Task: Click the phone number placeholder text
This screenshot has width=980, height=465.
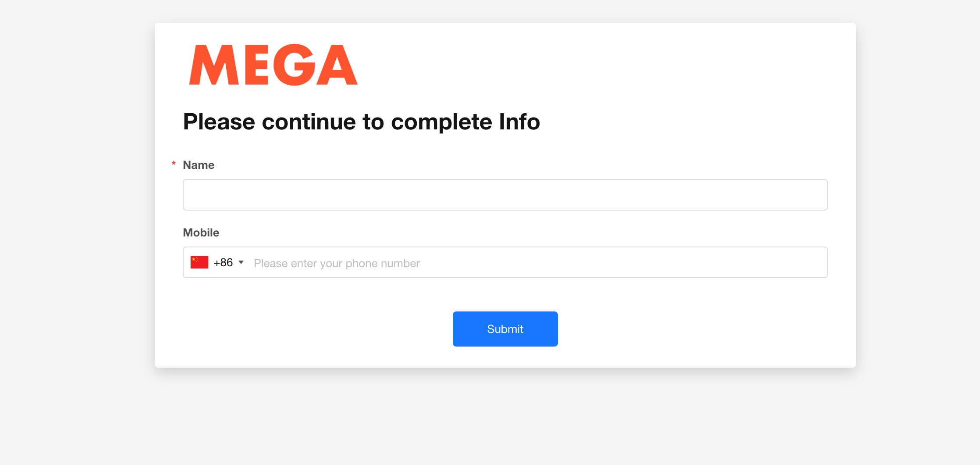Action: [x=337, y=263]
